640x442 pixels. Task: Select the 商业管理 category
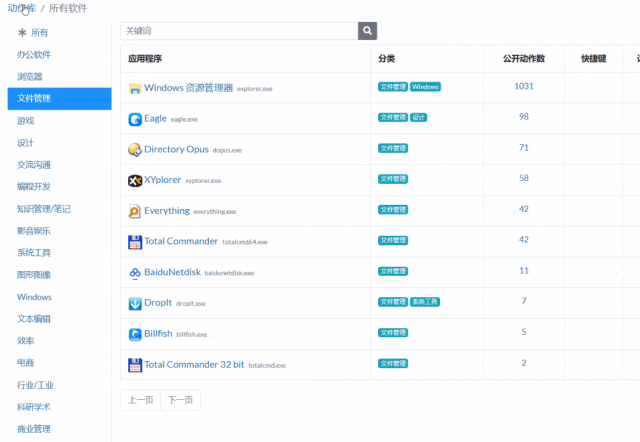[34, 429]
